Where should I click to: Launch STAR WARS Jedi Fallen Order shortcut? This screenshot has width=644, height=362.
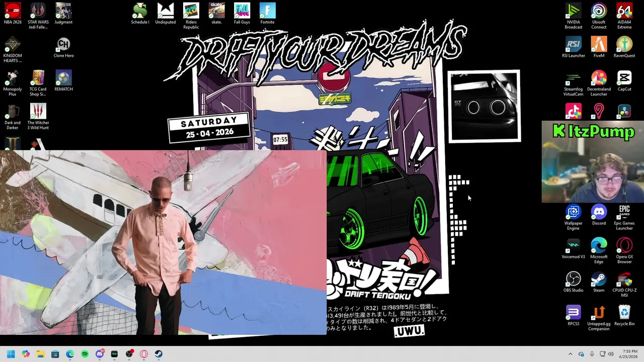point(38,16)
